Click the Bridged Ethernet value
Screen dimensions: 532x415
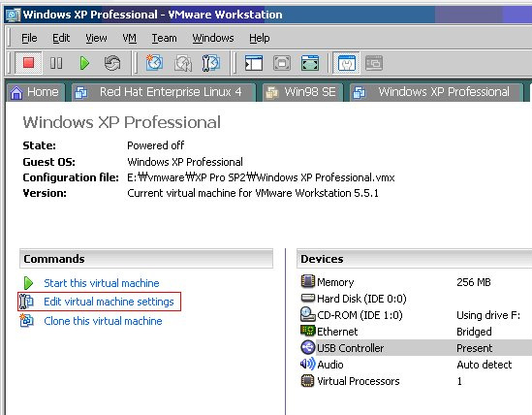pos(474,332)
